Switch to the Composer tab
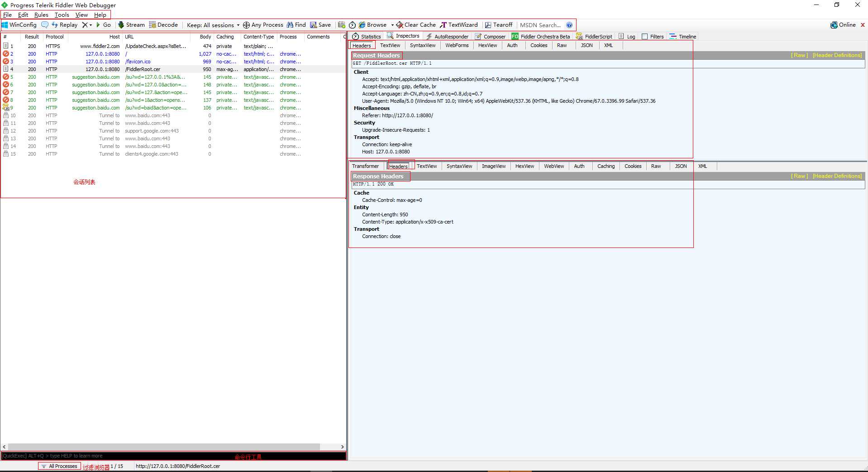Image resolution: width=868 pixels, height=472 pixels. point(490,37)
